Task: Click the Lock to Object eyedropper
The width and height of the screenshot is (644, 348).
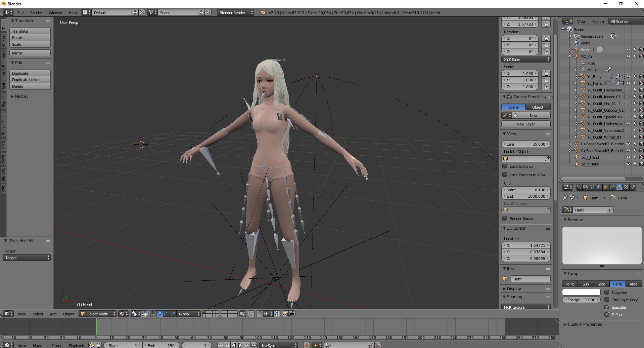Action: [547, 159]
